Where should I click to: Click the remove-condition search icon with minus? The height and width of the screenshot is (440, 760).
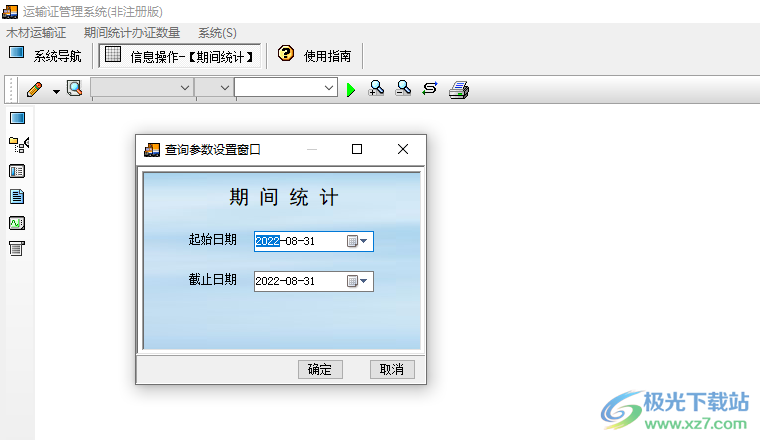pos(403,89)
